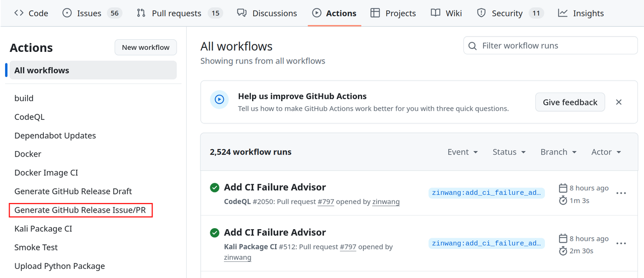Select the Actions tab
The width and height of the screenshot is (644, 278).
point(334,13)
